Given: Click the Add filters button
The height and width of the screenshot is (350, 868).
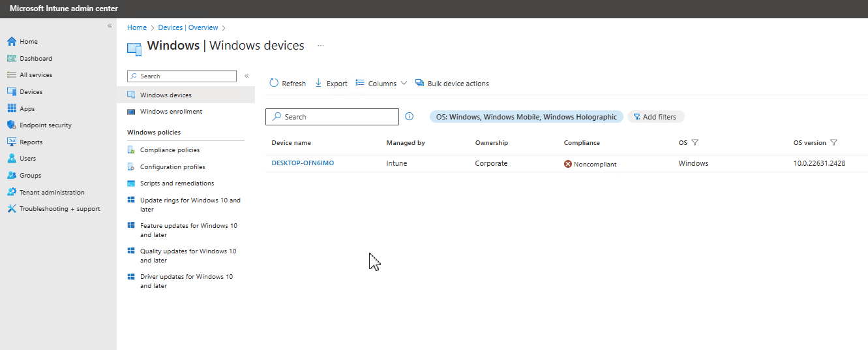Looking at the screenshot, I should tap(656, 117).
